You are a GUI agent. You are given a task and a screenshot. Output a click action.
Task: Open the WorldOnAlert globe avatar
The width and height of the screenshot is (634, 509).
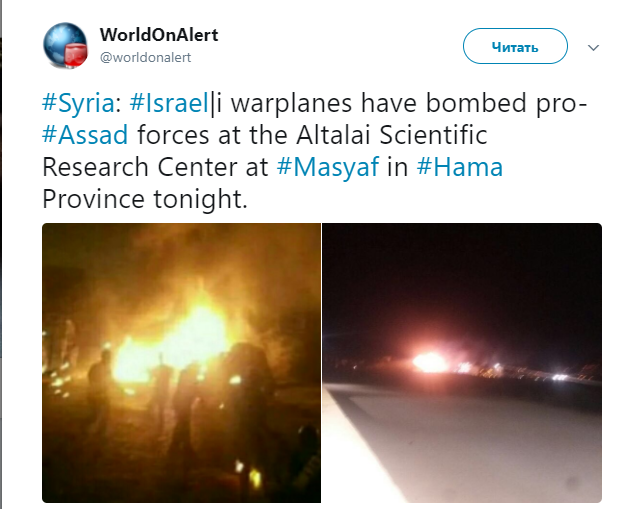pos(65,45)
